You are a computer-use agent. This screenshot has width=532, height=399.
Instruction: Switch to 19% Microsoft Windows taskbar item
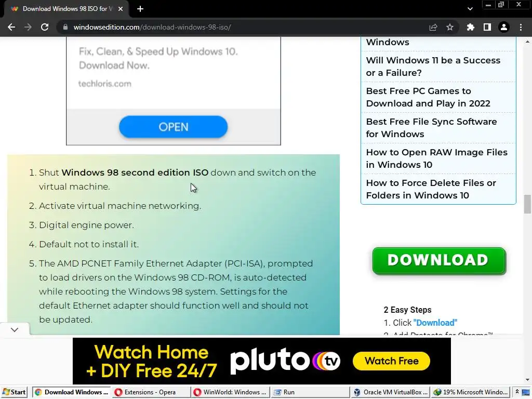coord(470,392)
